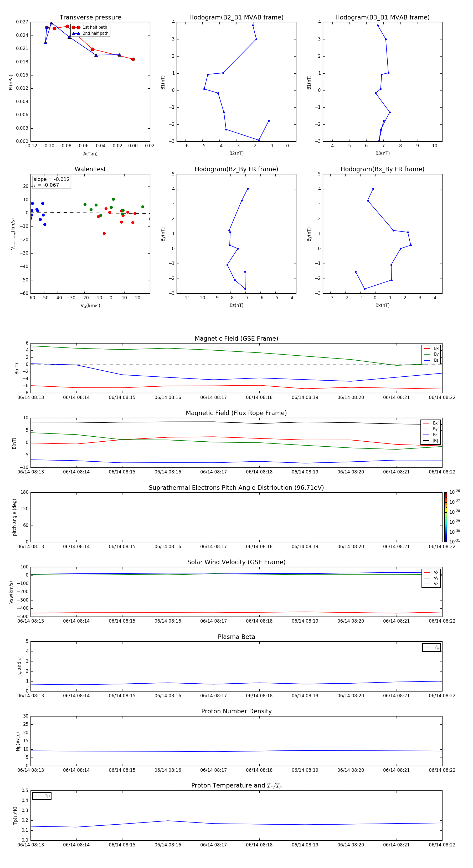Click the 'Pt(nPa)' y-axis label
The image size is (473, 868).
[x=11, y=82]
